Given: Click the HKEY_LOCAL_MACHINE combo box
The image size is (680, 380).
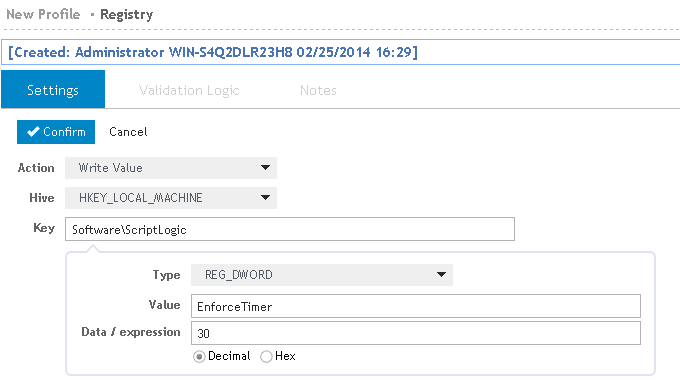Looking at the screenshot, I should [171, 198].
